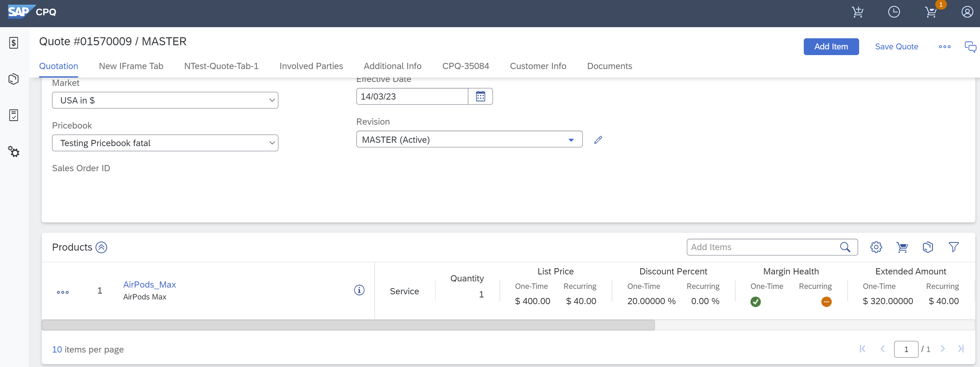Click the SAP CPQ logo
The width and height of the screenshot is (980, 367).
pyautogui.click(x=32, y=12)
